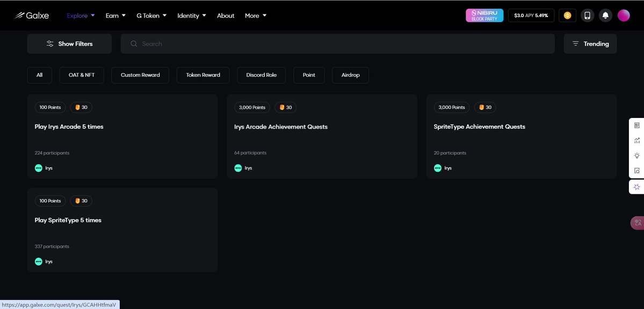Screen dimensions: 644x309
Task: Click Show Filters button
Action: tap(69, 44)
